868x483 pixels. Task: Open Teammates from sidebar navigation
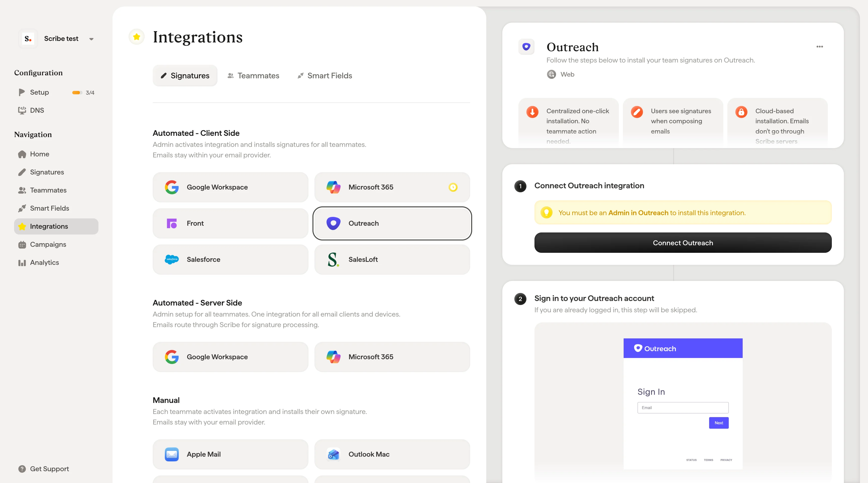pos(56,190)
